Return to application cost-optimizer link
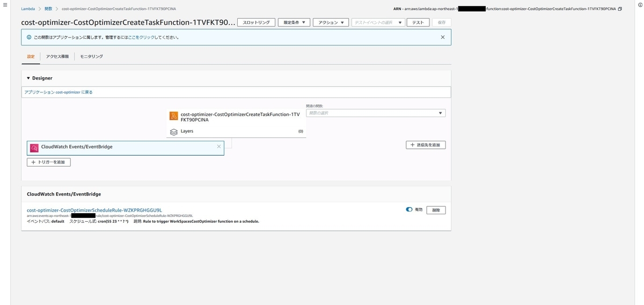 point(58,92)
